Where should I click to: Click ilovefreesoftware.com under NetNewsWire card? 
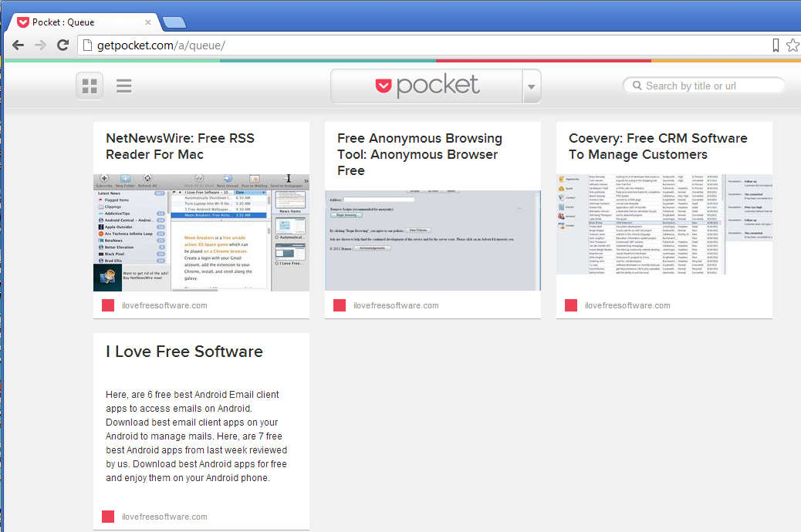(x=164, y=305)
